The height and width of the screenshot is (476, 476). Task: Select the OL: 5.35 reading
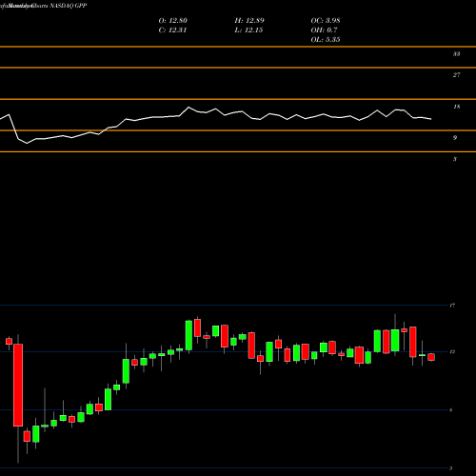tap(326, 40)
